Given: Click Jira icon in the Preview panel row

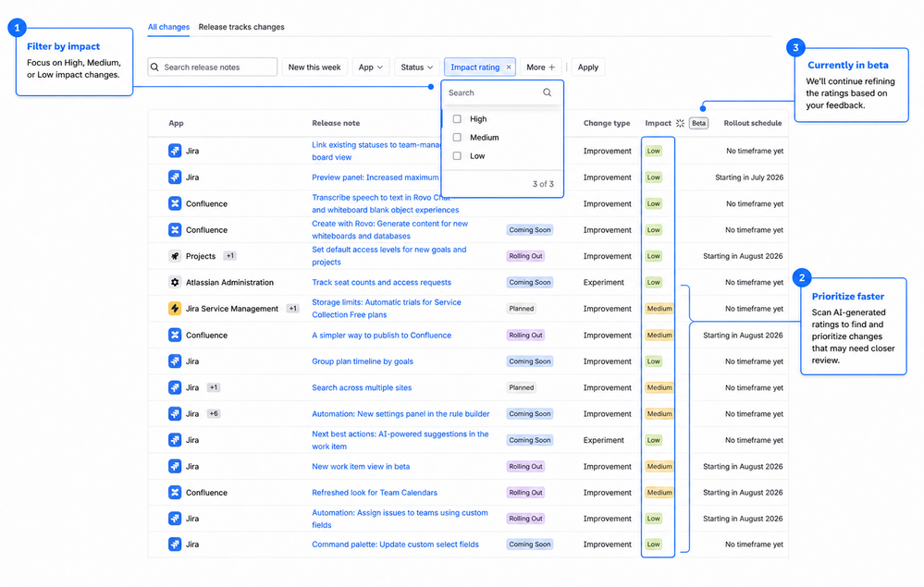Looking at the screenshot, I should [x=175, y=177].
